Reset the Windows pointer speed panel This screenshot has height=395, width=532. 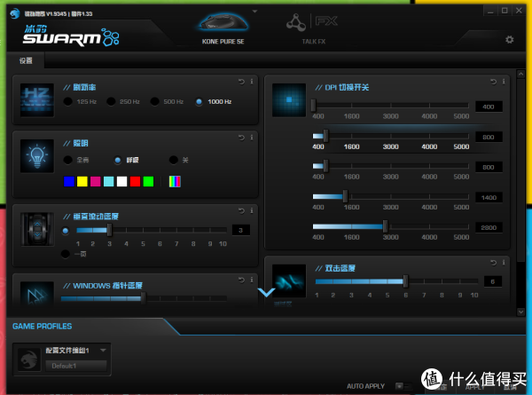[x=241, y=280]
